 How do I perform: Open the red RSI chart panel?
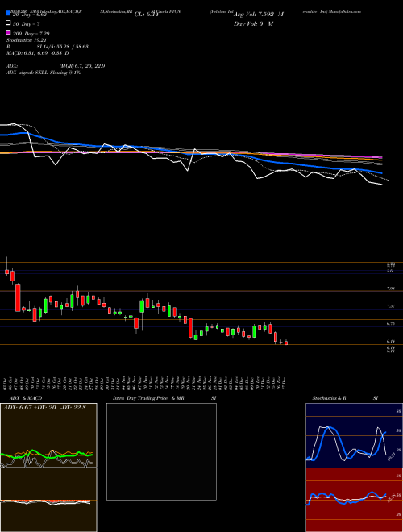(x=354, y=500)
